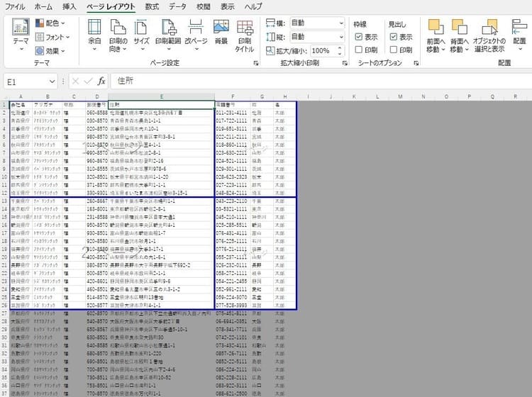The width and height of the screenshot is (532, 397).
Task: Switch to the 数式 ribbon tab
Action: click(x=152, y=6)
